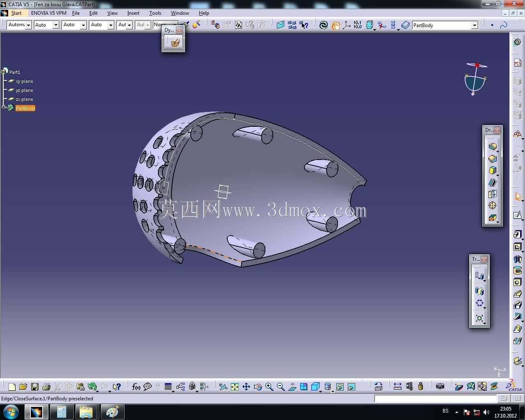
Task: Open the ENOVIA V5 VPM menu
Action: [x=48, y=13]
